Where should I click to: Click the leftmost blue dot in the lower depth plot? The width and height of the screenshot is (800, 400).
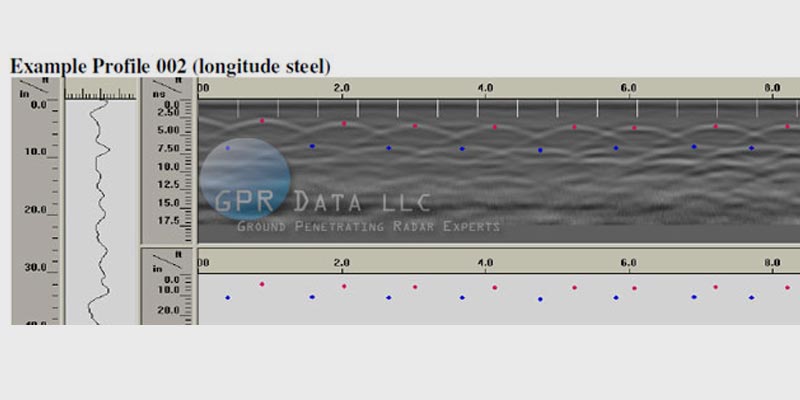tap(228, 297)
